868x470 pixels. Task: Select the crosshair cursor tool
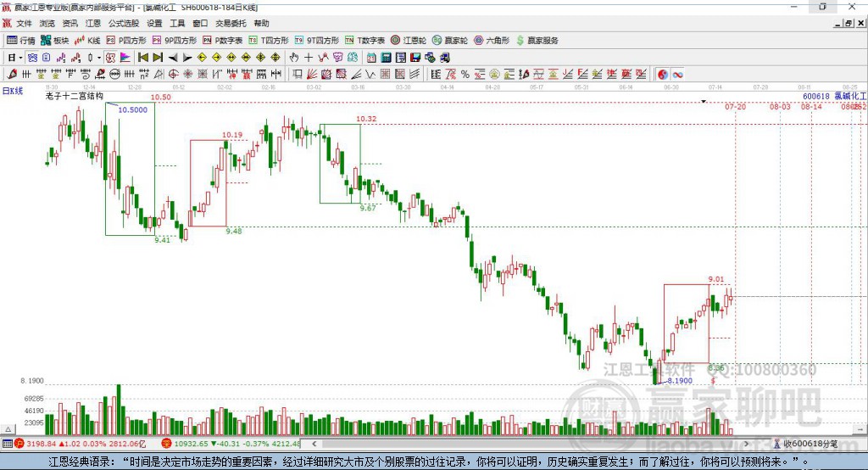point(309,57)
